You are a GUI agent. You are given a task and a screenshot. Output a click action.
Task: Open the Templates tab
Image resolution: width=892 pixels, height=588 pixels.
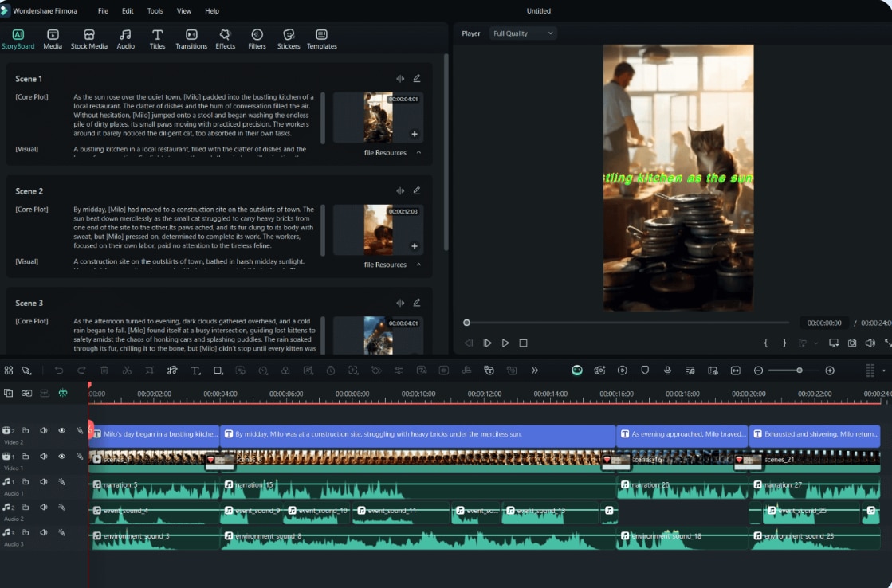coord(321,39)
